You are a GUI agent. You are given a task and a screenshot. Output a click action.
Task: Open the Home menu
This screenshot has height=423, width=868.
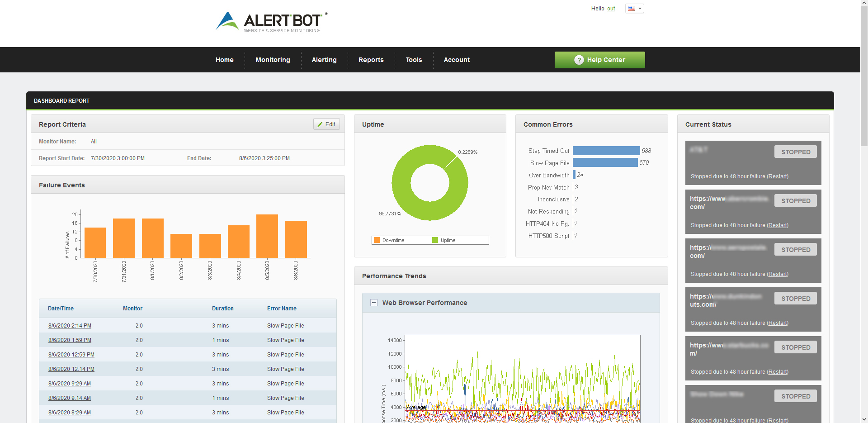coord(225,60)
